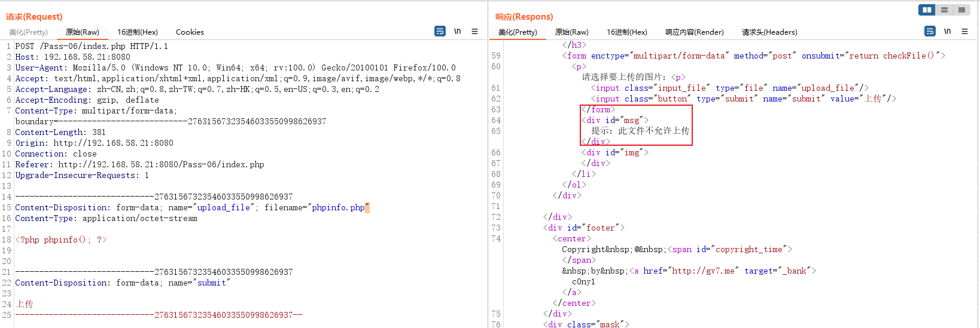Select the side-by-side split layout icon

coord(927,10)
